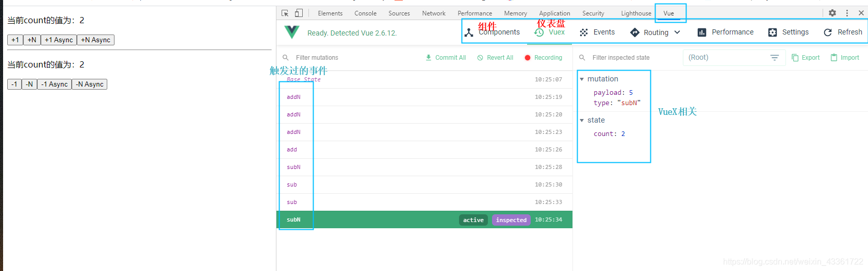Open the Components tab
868x271 pixels.
(x=493, y=32)
